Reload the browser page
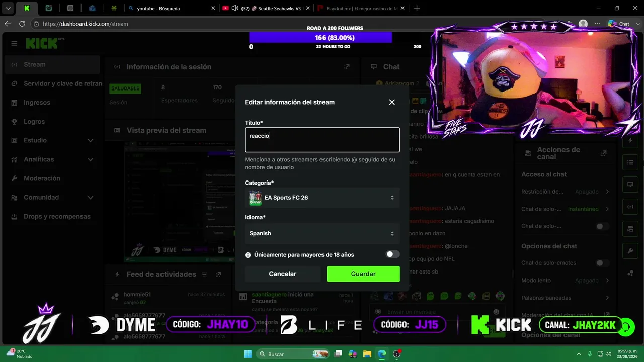Screen dimensions: 644x362 pos(22,24)
